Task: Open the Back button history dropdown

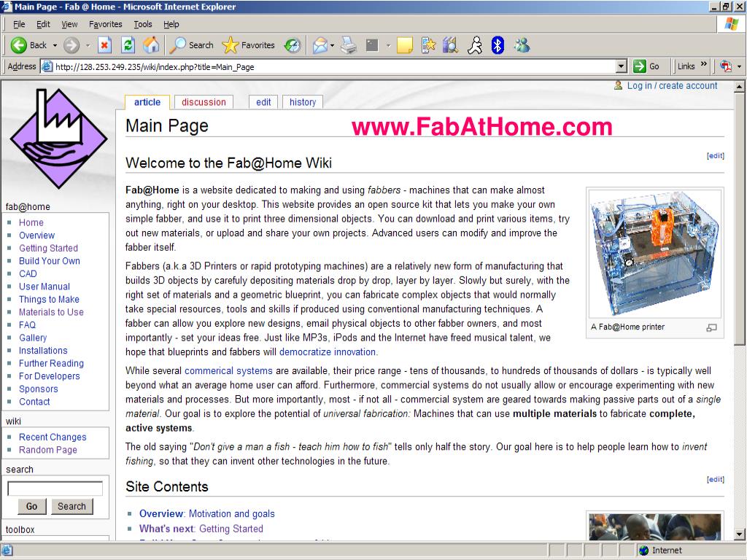Action: [x=55, y=46]
